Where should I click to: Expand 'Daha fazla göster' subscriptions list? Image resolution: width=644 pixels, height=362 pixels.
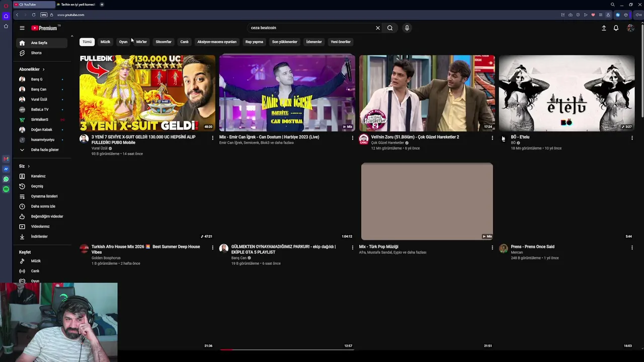coord(41,150)
